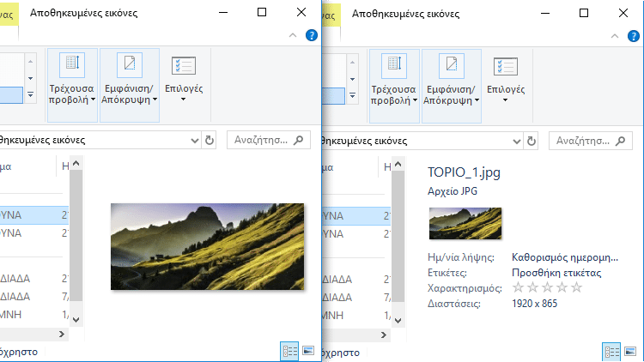644x362 pixels.
Task: Click horizontal scroll right arrow, left window
Action: click(62, 334)
